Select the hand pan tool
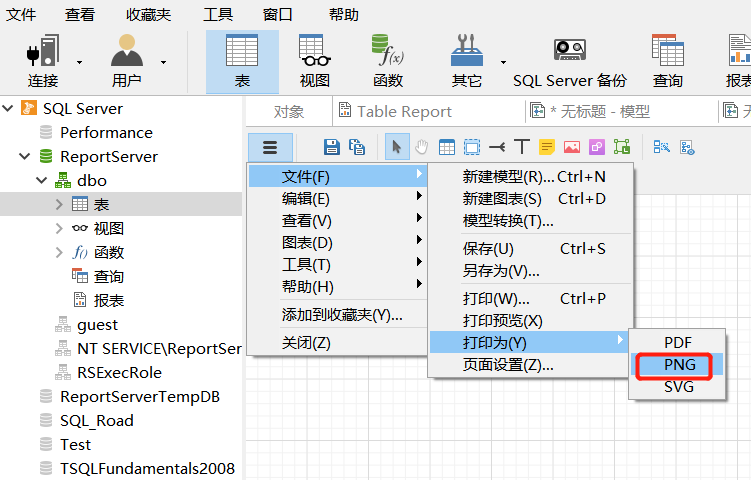 click(422, 147)
